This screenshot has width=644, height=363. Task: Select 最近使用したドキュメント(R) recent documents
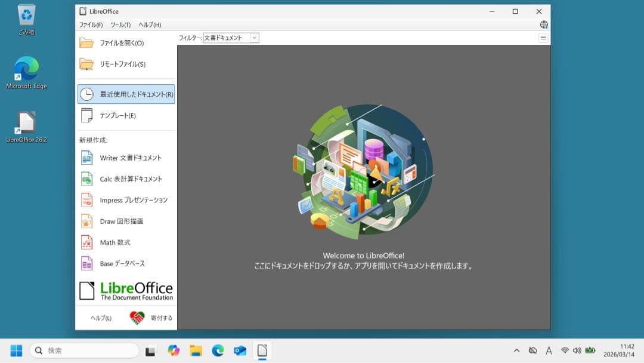coord(126,94)
